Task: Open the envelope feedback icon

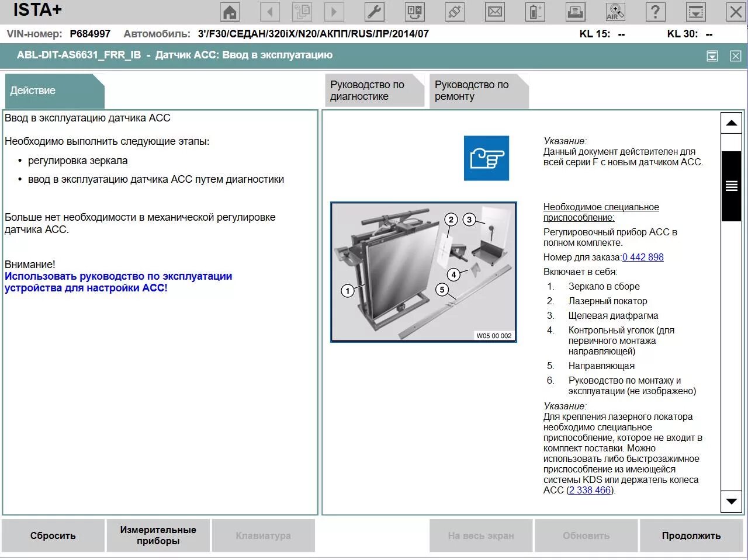Action: 495,12
